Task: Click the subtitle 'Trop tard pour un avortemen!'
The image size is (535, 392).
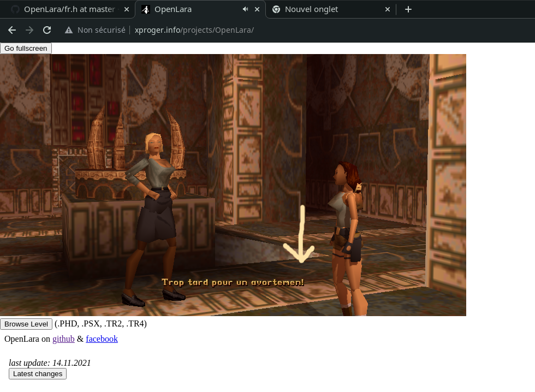Action: [x=233, y=282]
